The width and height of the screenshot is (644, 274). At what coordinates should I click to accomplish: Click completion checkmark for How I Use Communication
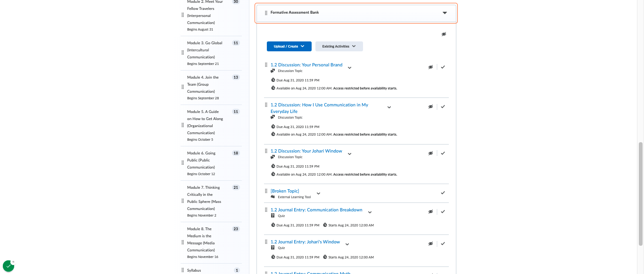point(443,107)
